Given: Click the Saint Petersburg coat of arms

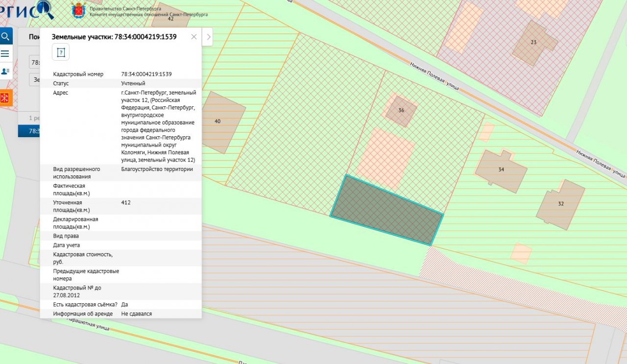Looking at the screenshot, I should (78, 10).
